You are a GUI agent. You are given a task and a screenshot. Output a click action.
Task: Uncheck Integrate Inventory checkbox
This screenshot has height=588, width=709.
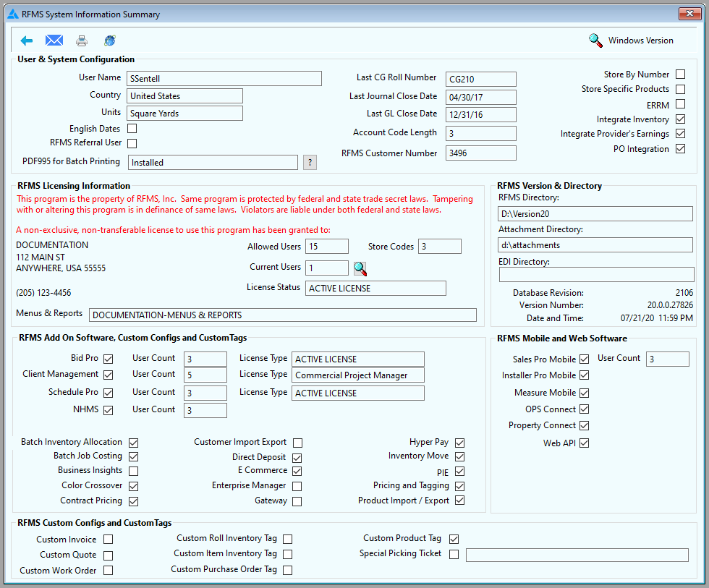[681, 119]
